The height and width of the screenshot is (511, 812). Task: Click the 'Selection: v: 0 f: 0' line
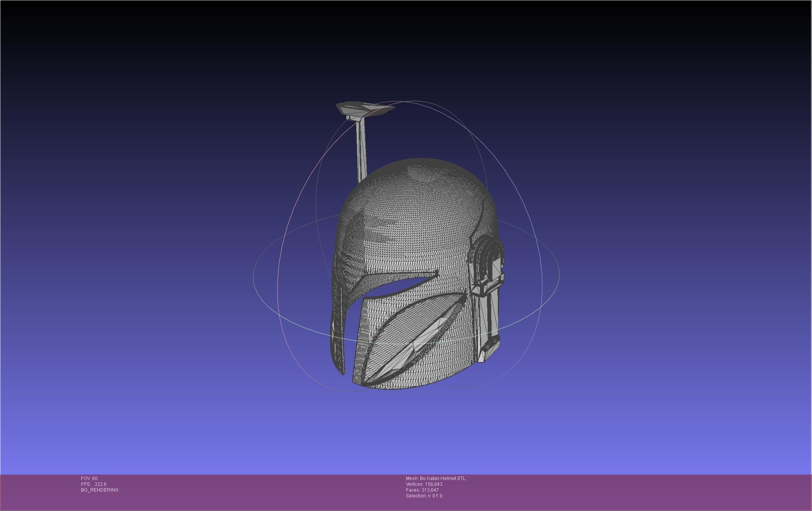pos(424,496)
